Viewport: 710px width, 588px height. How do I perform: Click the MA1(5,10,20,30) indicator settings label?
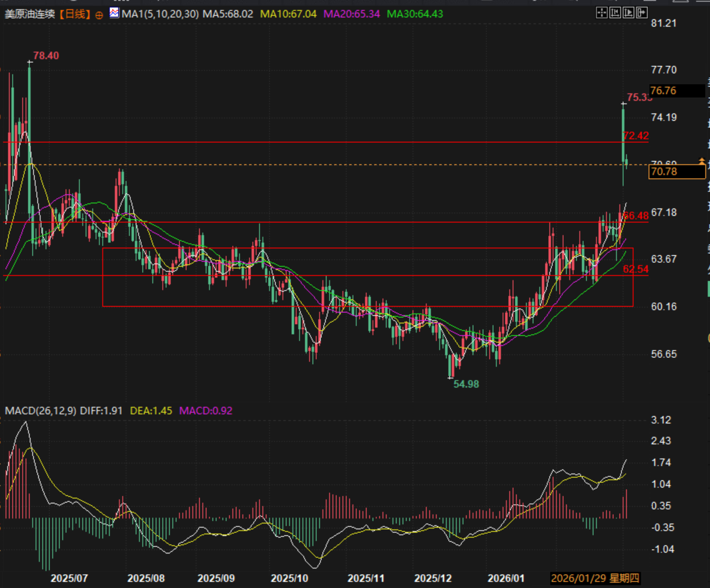click(160, 14)
